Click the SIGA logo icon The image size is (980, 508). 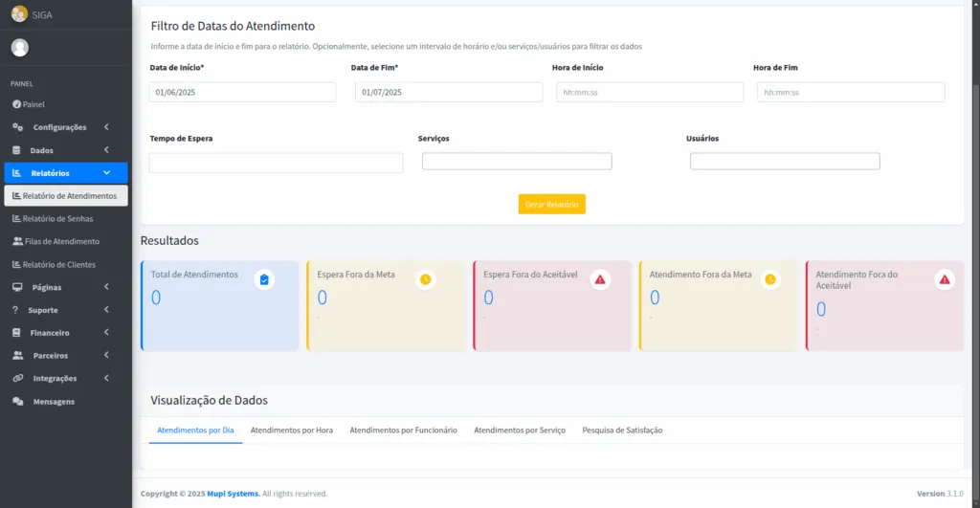point(19,13)
